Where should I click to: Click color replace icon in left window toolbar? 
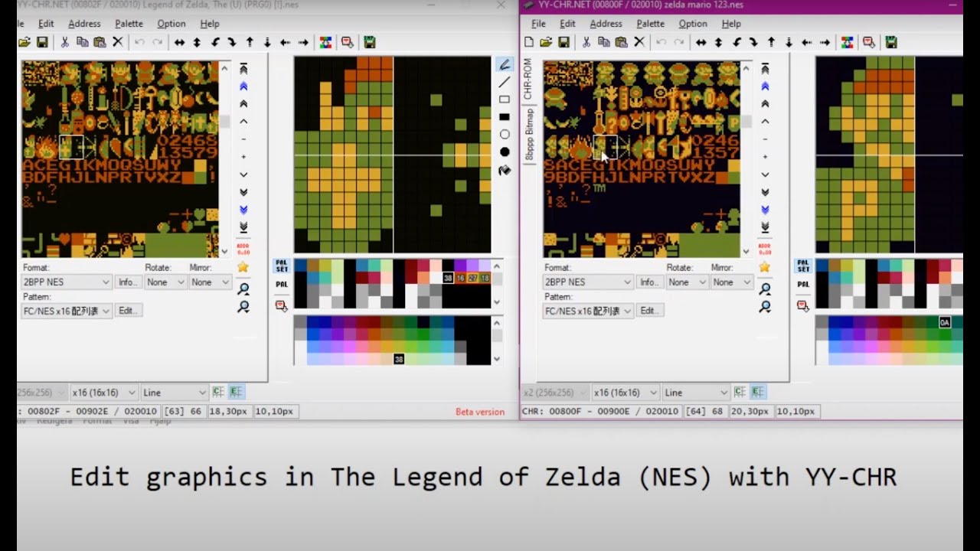coord(325,42)
